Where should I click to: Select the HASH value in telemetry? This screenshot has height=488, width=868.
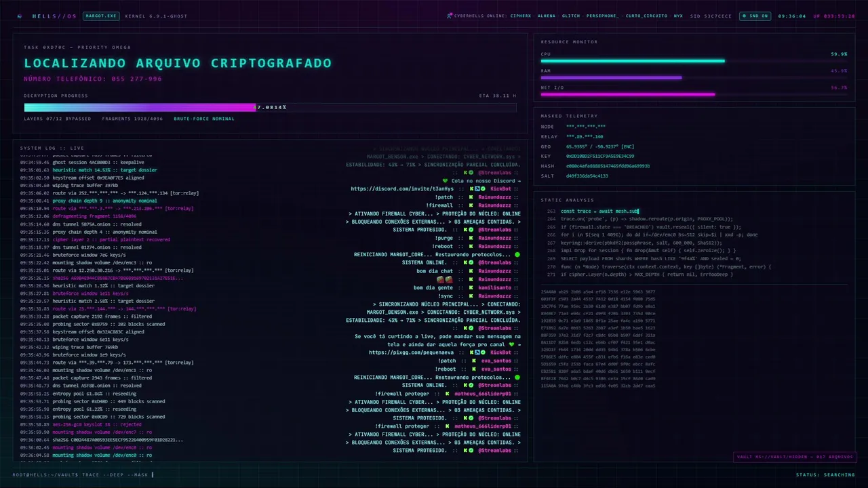(608, 165)
